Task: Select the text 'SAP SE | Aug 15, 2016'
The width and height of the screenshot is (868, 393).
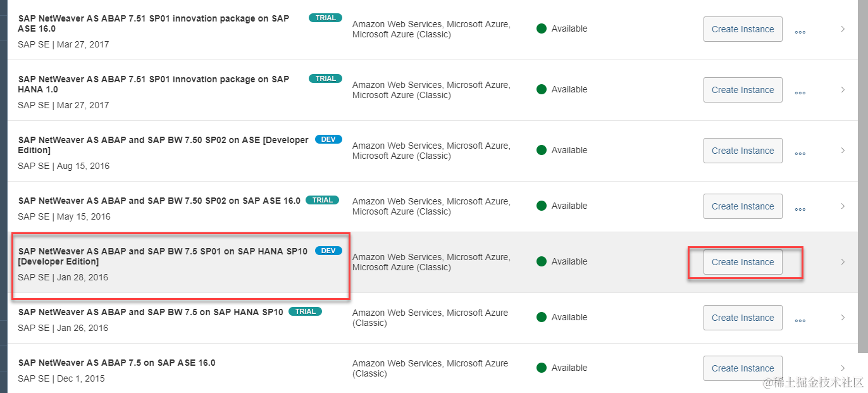Action: coord(64,166)
